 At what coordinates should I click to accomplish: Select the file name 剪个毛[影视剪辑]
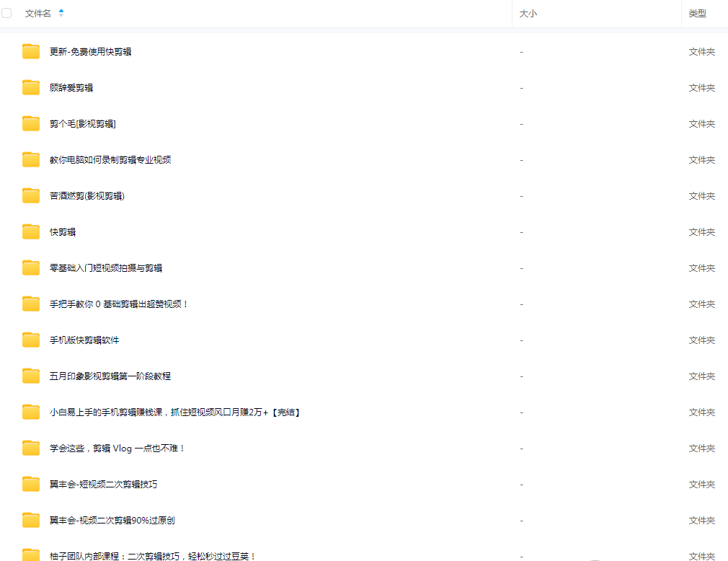point(83,123)
